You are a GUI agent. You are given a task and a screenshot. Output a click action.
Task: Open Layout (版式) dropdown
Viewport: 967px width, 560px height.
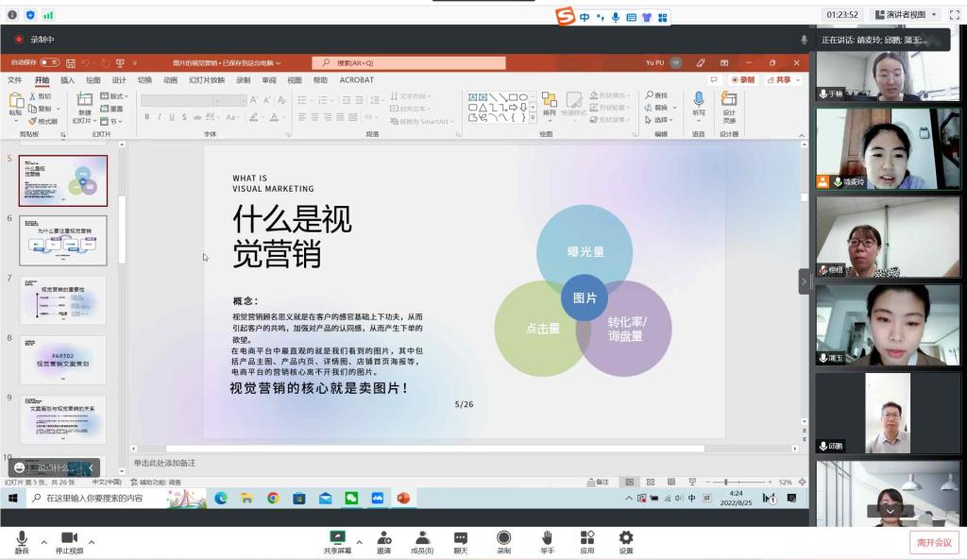pyautogui.click(x=114, y=96)
